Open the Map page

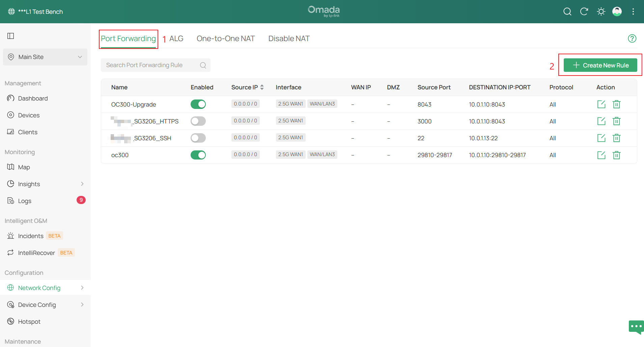(x=24, y=167)
